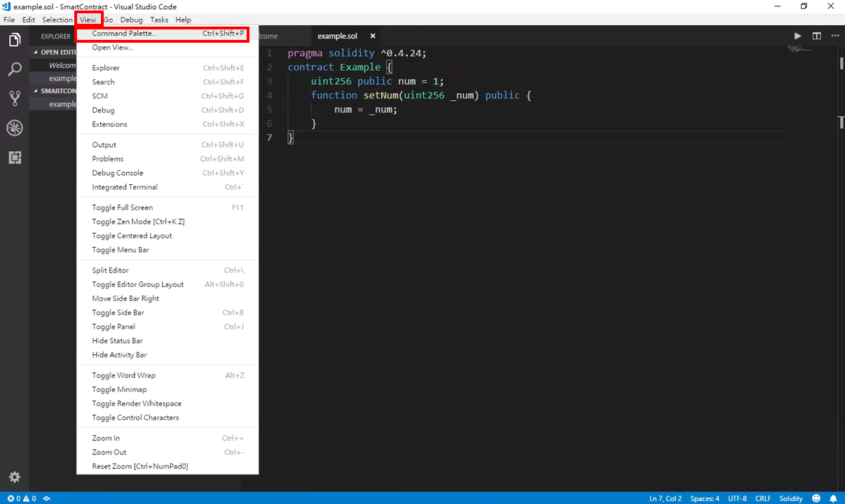Change indentation via 'Spaces: 4'
Viewport: 845px width, 504px height.
(705, 498)
